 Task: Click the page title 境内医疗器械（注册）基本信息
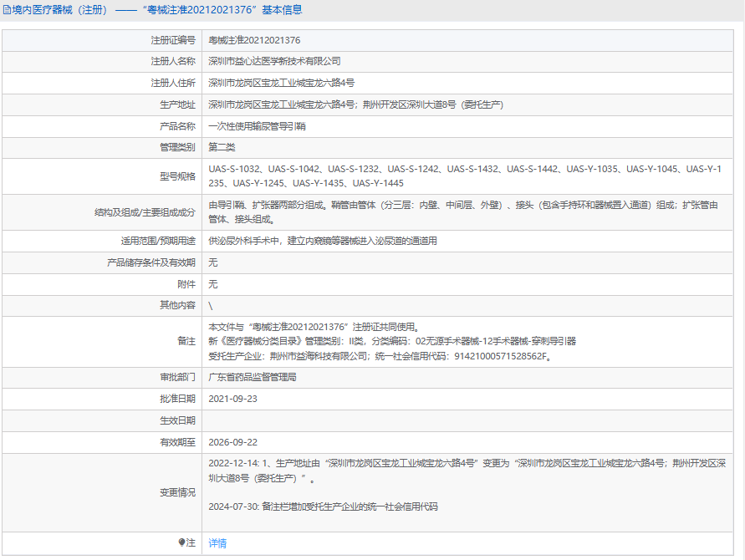[157, 10]
